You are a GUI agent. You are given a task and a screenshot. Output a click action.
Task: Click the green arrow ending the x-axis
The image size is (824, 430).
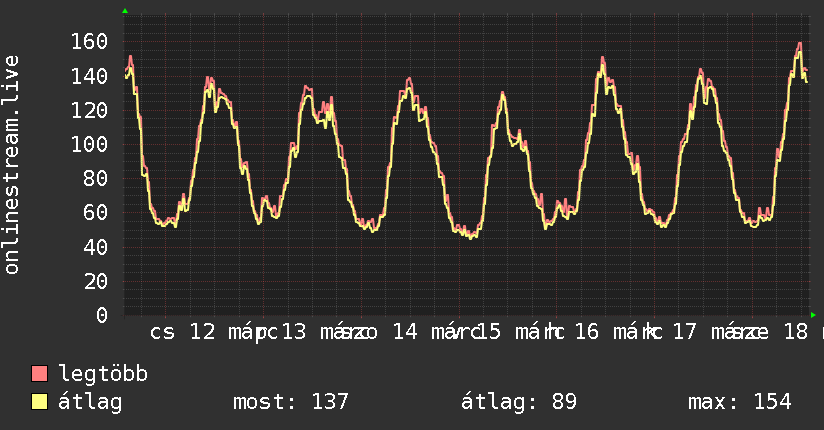813,315
